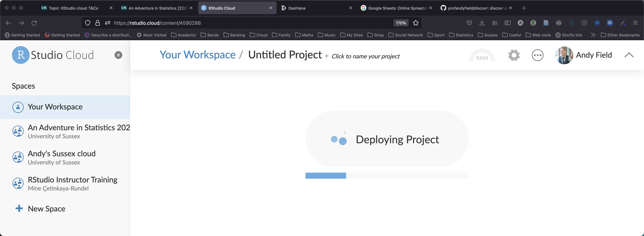Show more bookmarks overflow chevron
This screenshot has width=644, height=236.
click(x=593, y=35)
